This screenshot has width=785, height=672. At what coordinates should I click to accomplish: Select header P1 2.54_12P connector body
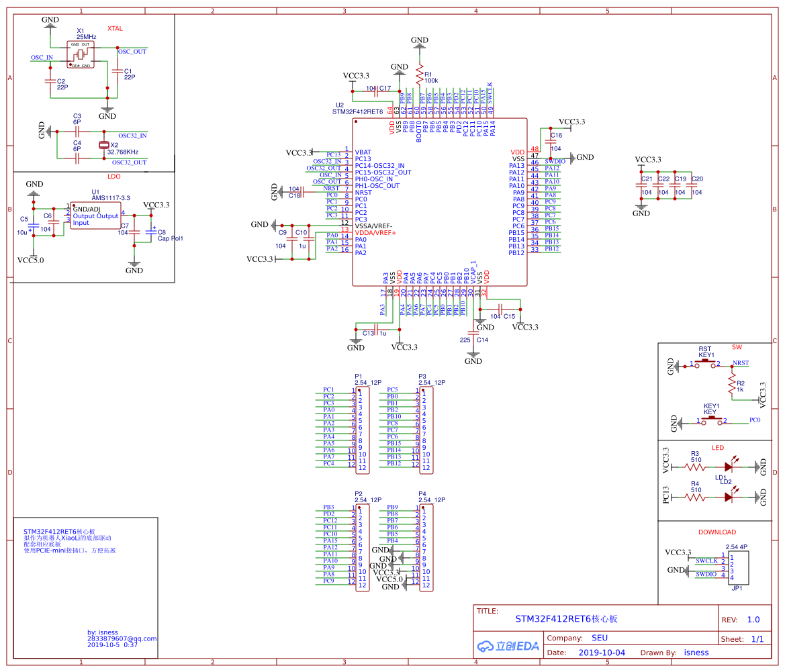tap(363, 430)
